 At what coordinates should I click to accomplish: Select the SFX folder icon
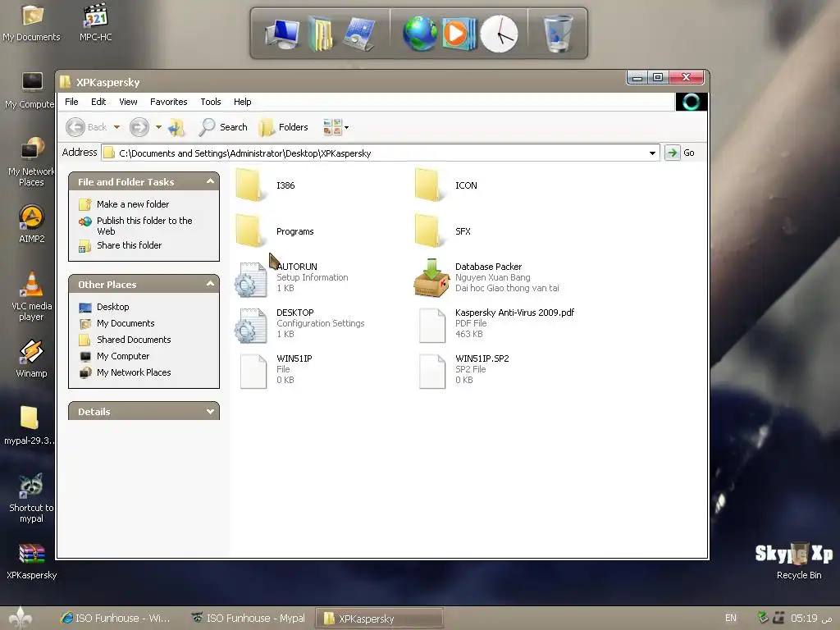(430, 231)
